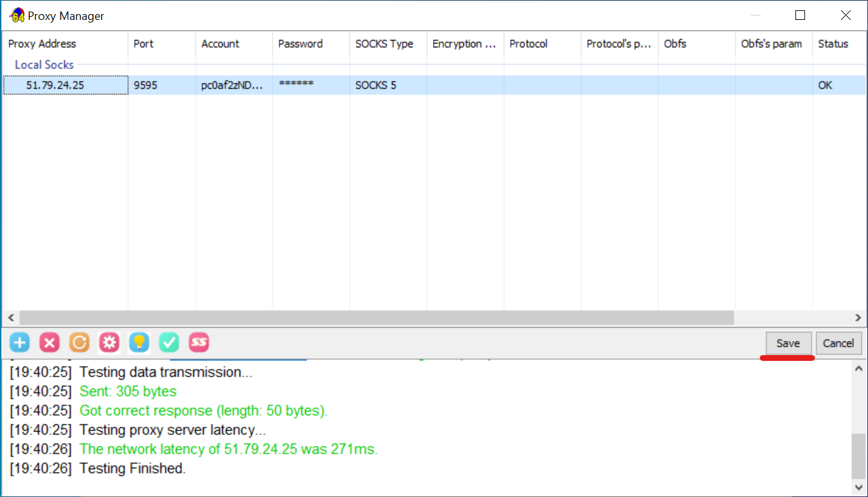This screenshot has height=497, width=868.
Task: Click the green checkmark icon
Action: [x=169, y=343]
